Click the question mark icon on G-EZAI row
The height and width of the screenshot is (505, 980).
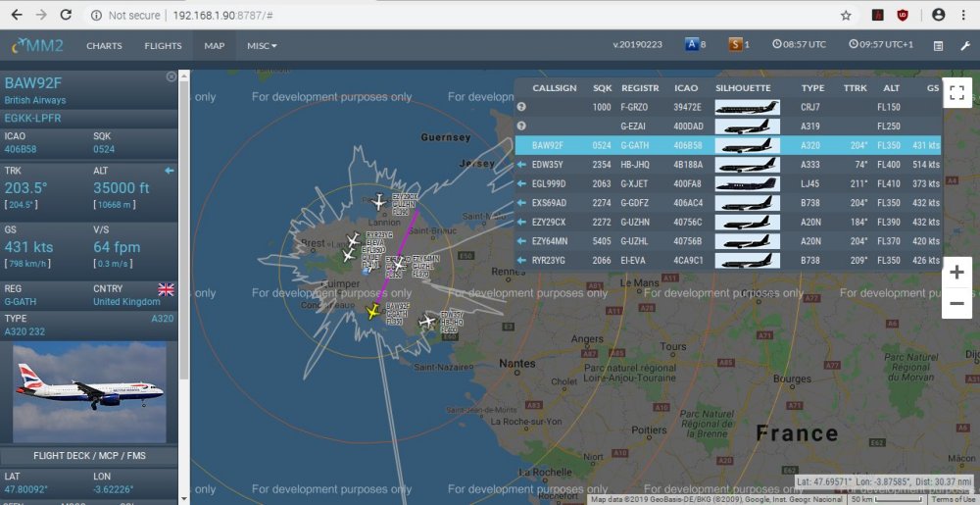[x=521, y=126]
